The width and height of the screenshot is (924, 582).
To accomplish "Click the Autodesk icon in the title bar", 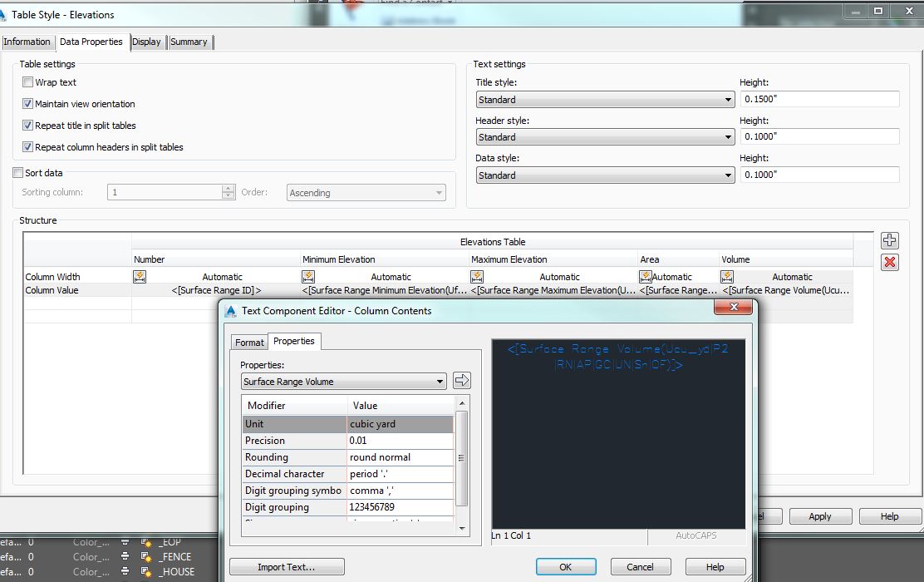I will (x=8, y=11).
